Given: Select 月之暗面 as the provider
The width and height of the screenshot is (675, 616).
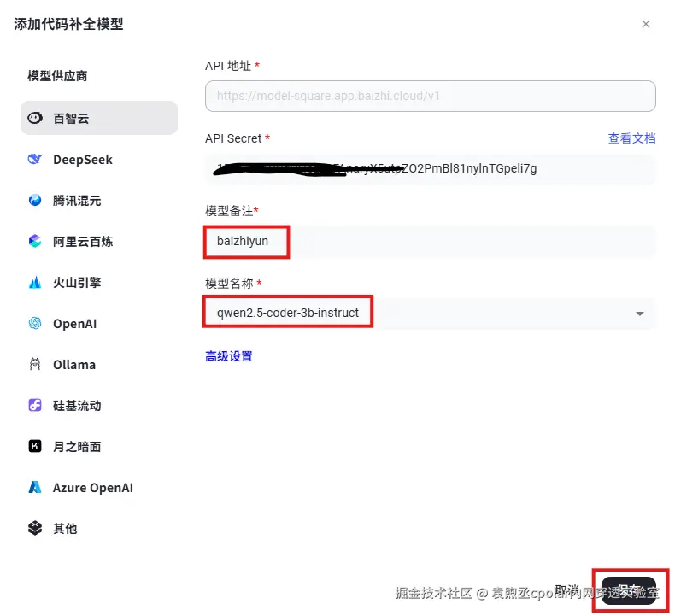Looking at the screenshot, I should pos(99,446).
